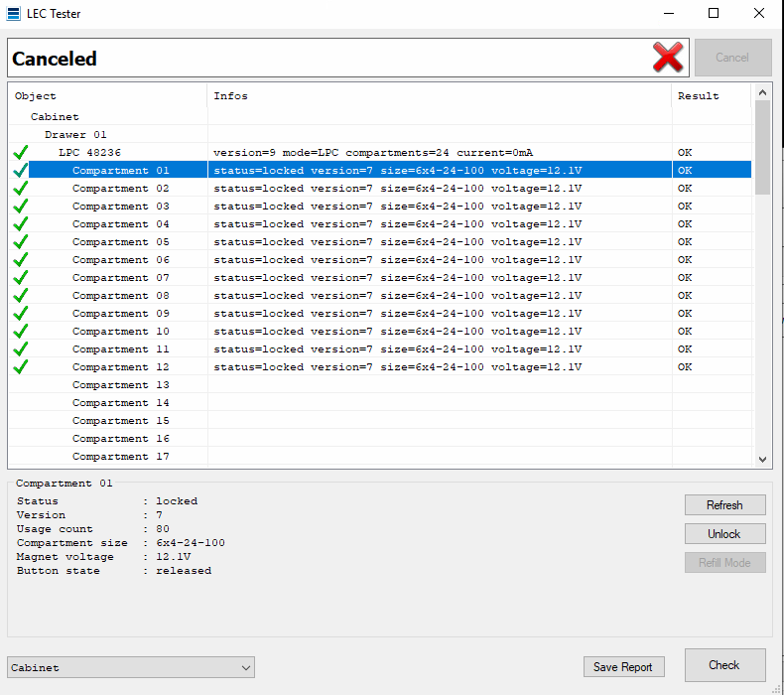Viewport: 784px width, 695px height.
Task: Click the OK result for Compartment 06
Action: [685, 260]
